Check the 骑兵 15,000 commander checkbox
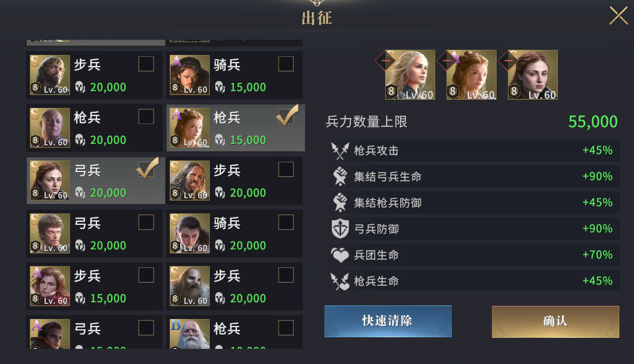The height and width of the screenshot is (364, 634). (286, 64)
